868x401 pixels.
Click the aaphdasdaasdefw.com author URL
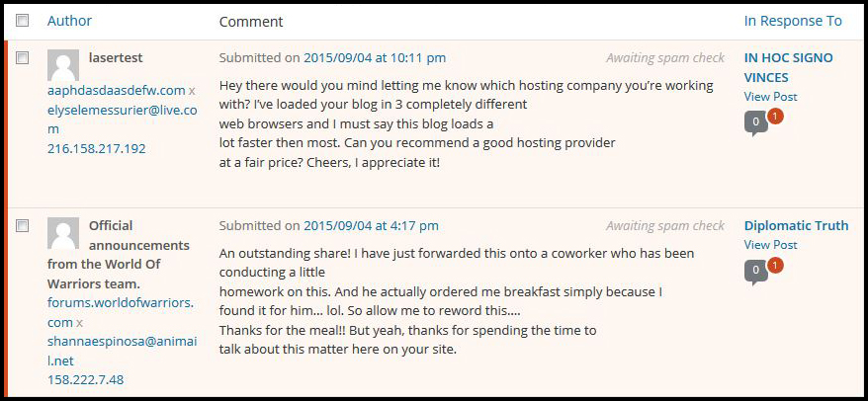click(x=116, y=90)
